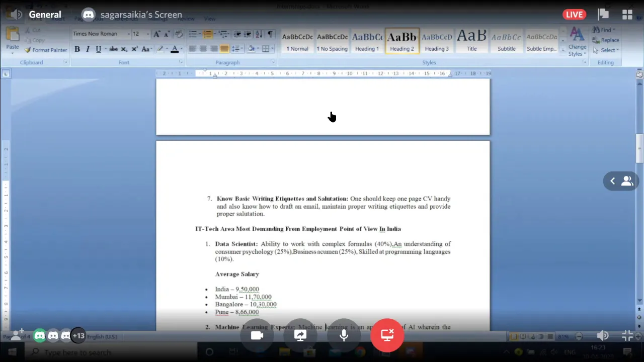Click the Discord pop out window icon
This screenshot has width=644, height=362.
[603, 14]
